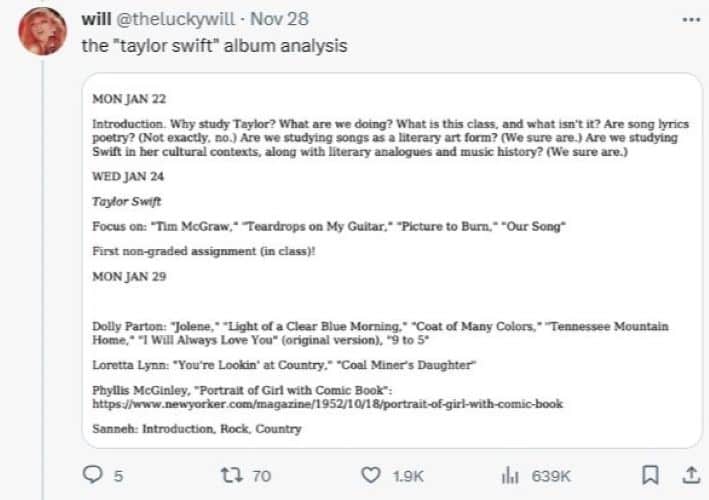
Task: Share tweet via upload arrow icon
Action: (x=691, y=475)
